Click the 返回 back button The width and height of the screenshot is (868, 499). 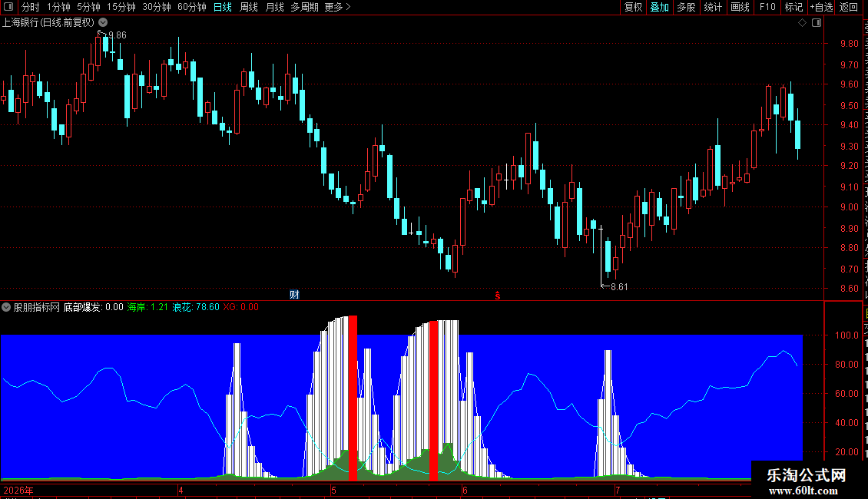[849, 7]
